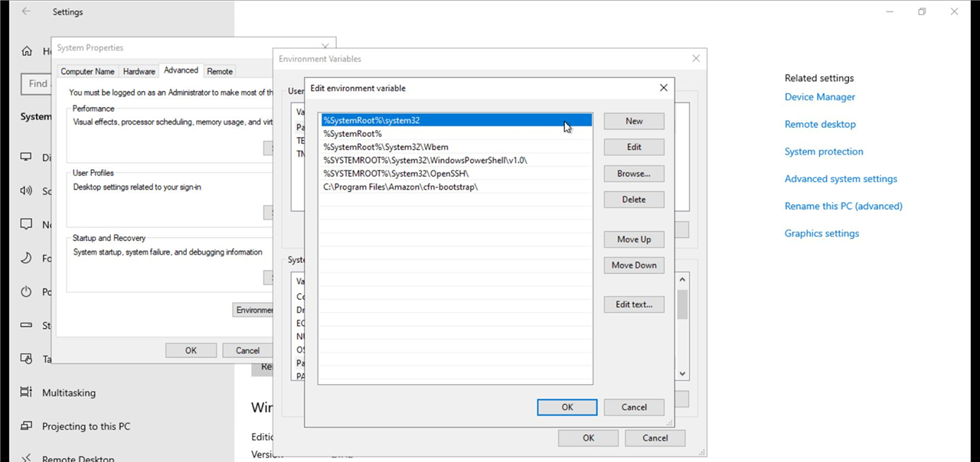
Task: Switch to the Hardware tab
Action: click(x=139, y=71)
